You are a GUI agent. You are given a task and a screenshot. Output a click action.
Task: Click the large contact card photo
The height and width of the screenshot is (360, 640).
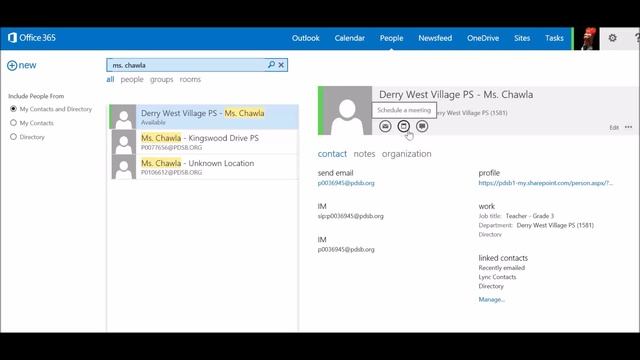click(x=347, y=111)
